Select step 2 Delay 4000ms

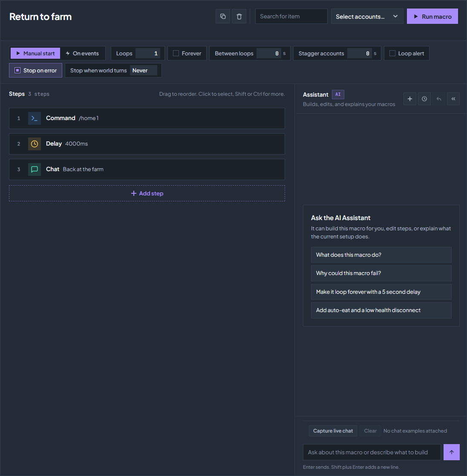pyautogui.click(x=147, y=144)
